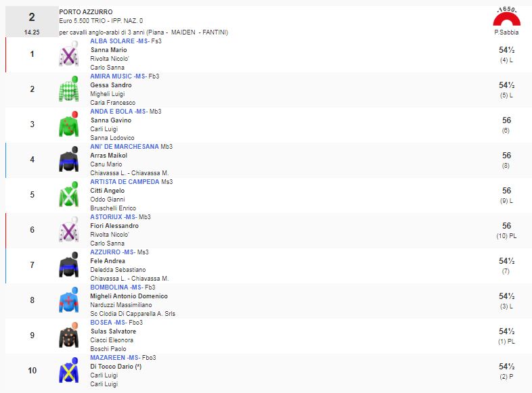Click ANDA E BOLA green silks icon
This screenshot has height=393, width=532.
[x=69, y=125]
